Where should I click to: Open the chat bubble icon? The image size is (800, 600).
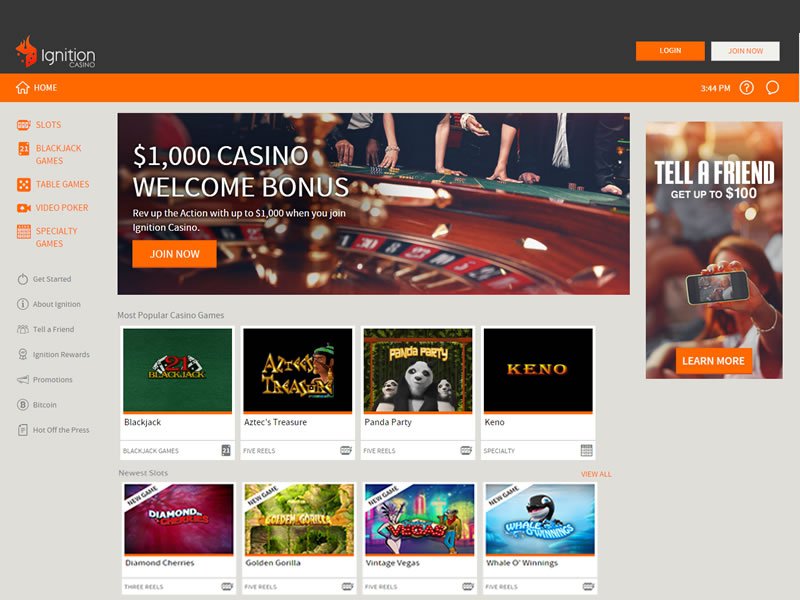(772, 88)
